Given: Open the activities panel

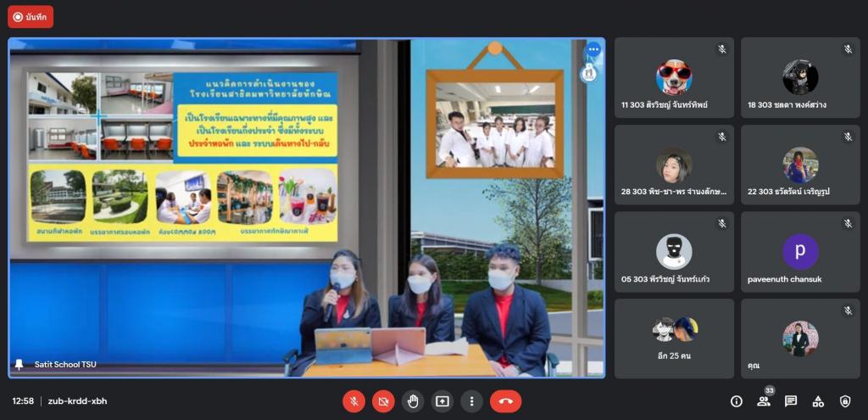Looking at the screenshot, I should click(818, 401).
